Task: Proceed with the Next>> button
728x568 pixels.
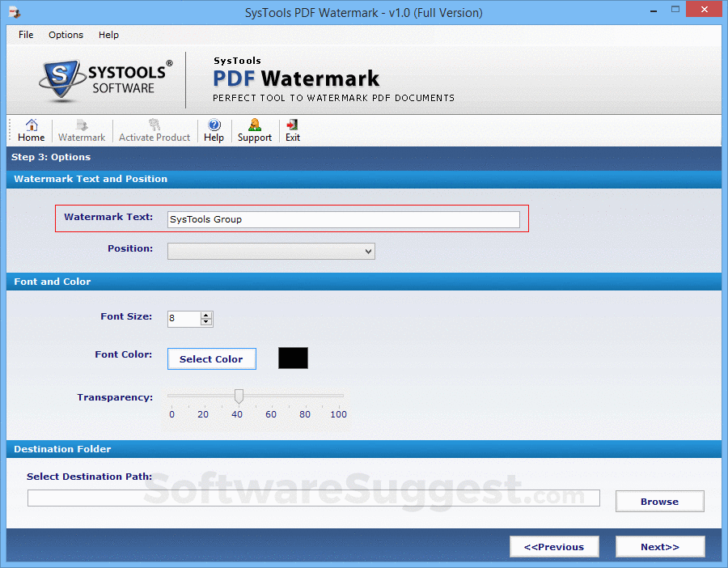Action: click(x=660, y=547)
